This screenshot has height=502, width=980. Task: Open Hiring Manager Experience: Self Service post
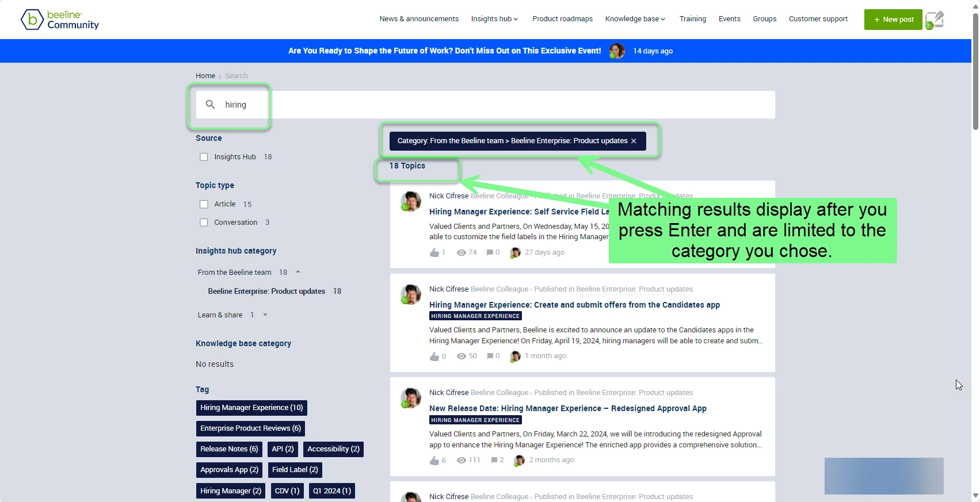[x=519, y=212]
